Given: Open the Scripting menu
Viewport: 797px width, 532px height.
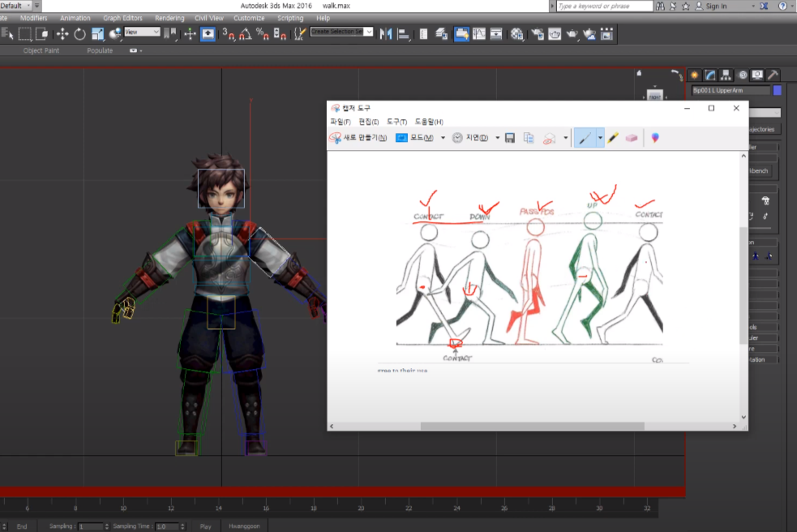Looking at the screenshot, I should pyautogui.click(x=290, y=18).
